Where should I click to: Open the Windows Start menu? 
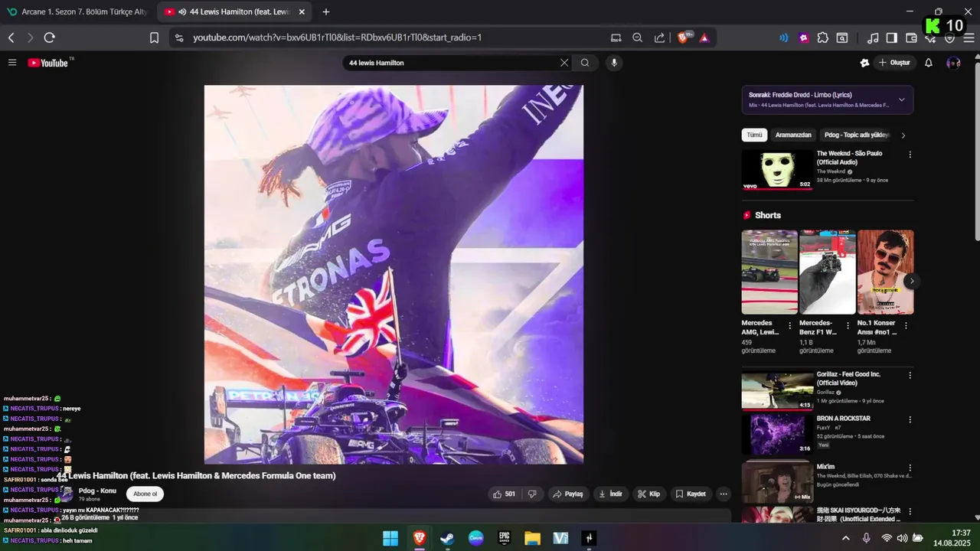390,538
